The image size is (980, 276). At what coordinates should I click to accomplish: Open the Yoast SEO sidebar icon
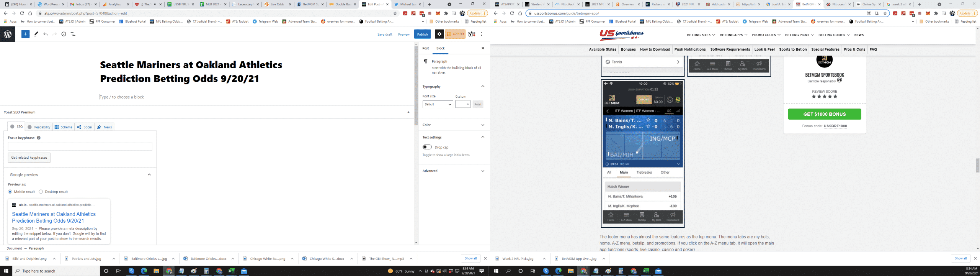(x=472, y=34)
